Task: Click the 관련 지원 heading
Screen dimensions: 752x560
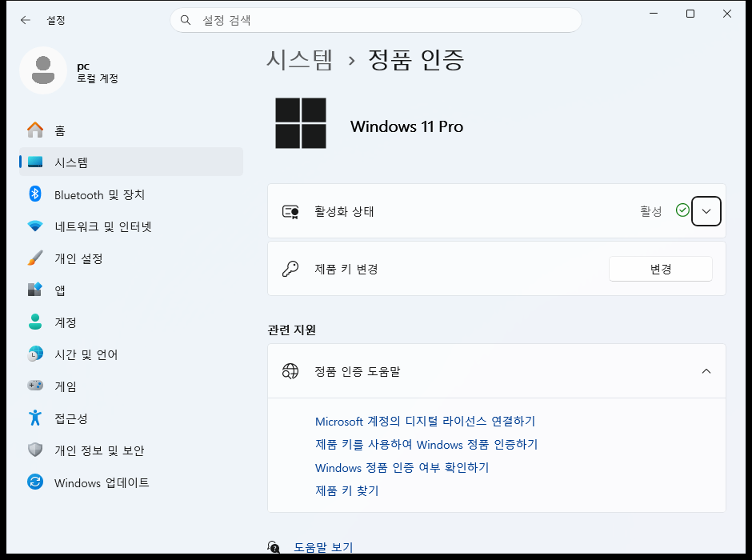Action: click(291, 330)
